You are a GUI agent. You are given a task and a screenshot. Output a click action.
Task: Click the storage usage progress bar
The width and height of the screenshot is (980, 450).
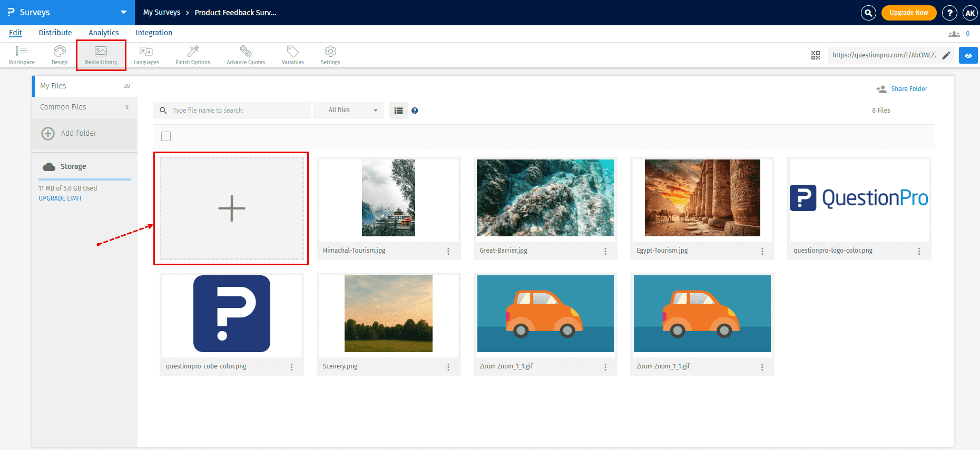(x=85, y=179)
